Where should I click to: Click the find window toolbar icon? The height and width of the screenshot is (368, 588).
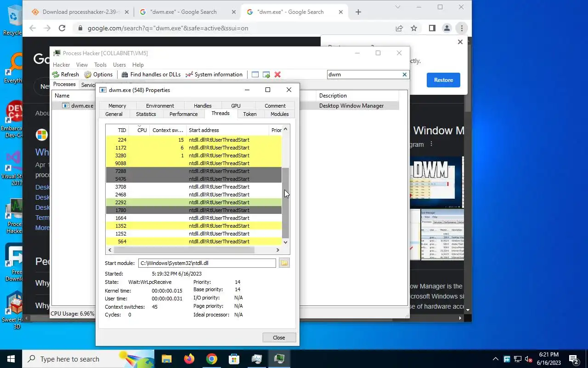coord(255,75)
